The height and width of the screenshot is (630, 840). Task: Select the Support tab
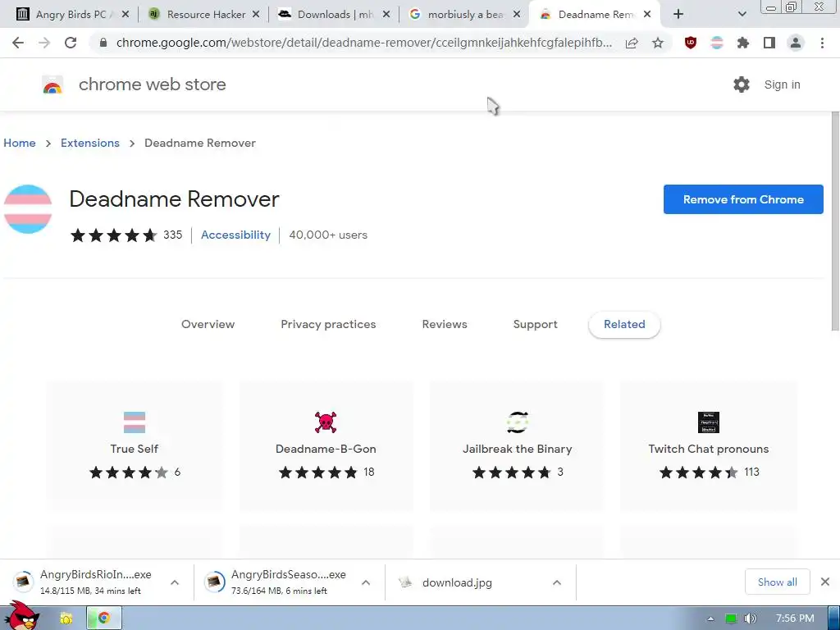535,324
